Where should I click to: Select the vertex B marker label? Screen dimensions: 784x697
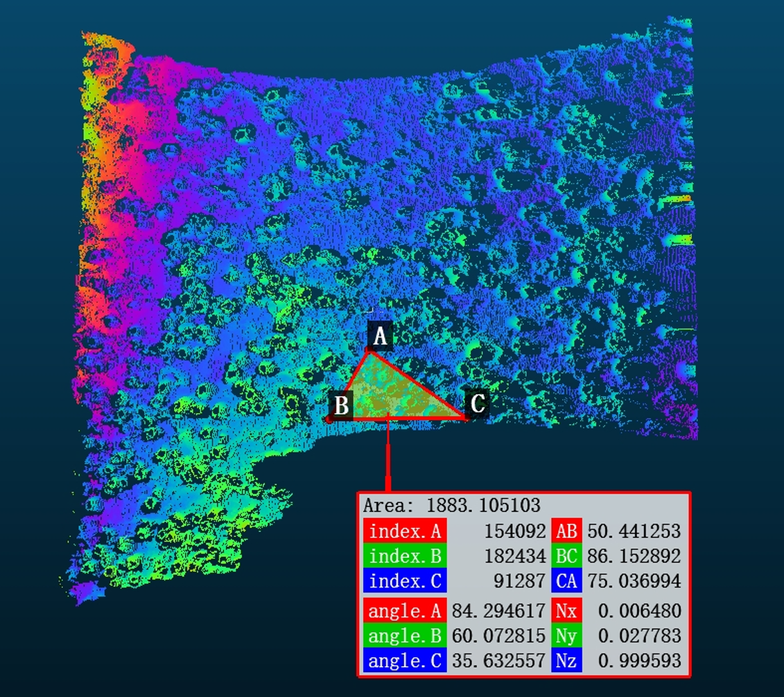coord(342,406)
